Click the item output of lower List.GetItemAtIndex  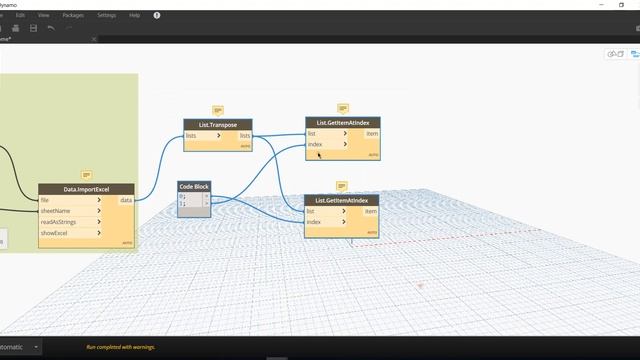[x=371, y=211]
